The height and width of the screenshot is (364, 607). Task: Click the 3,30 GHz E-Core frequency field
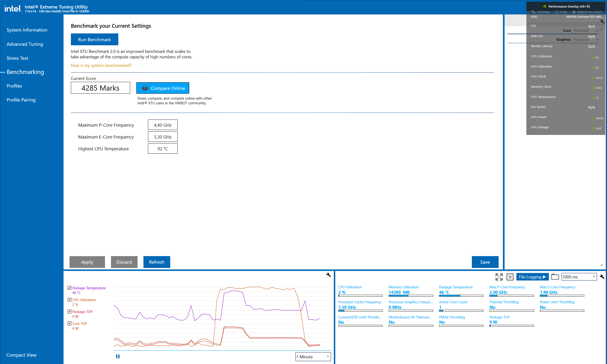[x=163, y=137]
